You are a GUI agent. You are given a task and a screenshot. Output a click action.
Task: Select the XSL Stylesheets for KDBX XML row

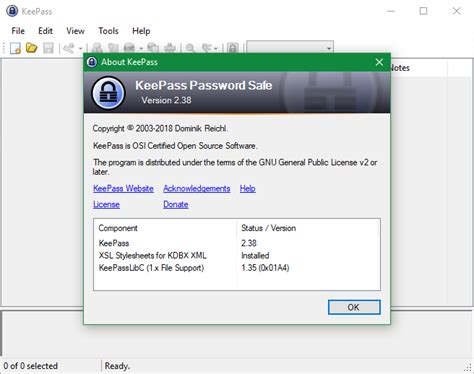click(x=237, y=255)
